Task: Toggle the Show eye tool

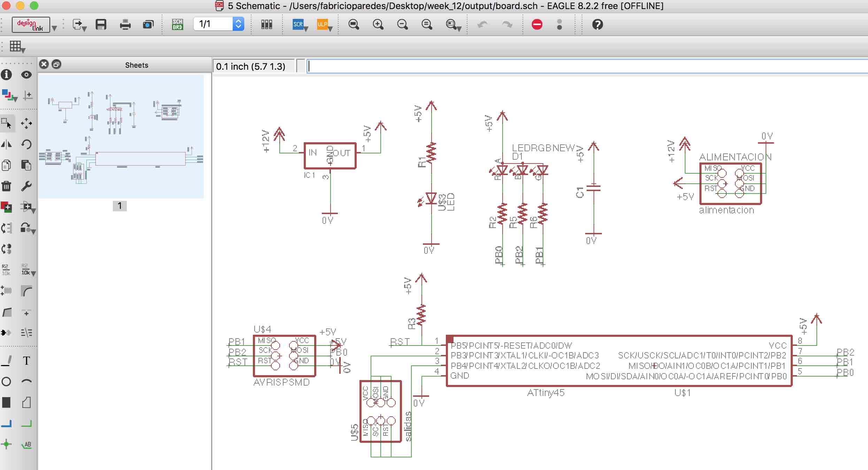Action: point(26,75)
